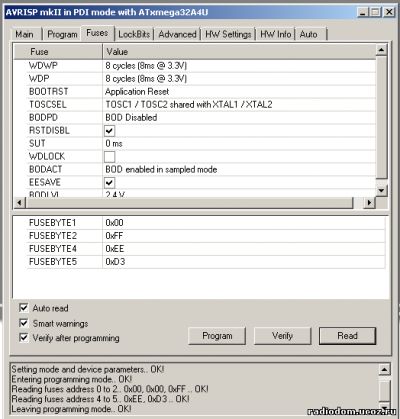Select the FUSEBYTE1 label

click(x=53, y=223)
